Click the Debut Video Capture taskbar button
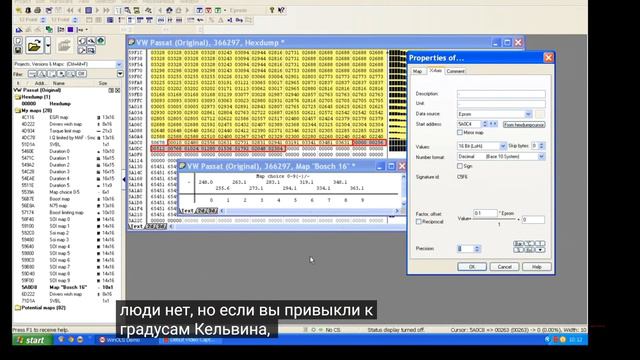This screenshot has width=640, height=360. tap(191, 340)
